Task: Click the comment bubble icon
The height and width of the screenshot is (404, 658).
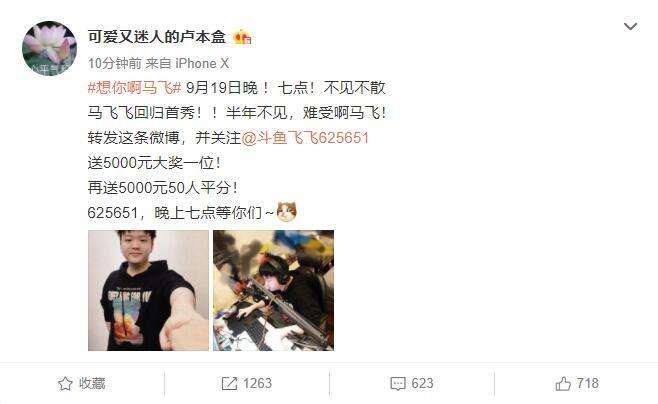Action: (x=397, y=383)
